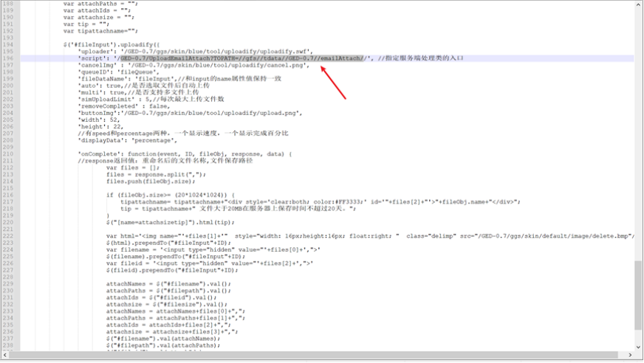
Task: Click the 'cancelImg' cancel.png line
Action: point(193,65)
